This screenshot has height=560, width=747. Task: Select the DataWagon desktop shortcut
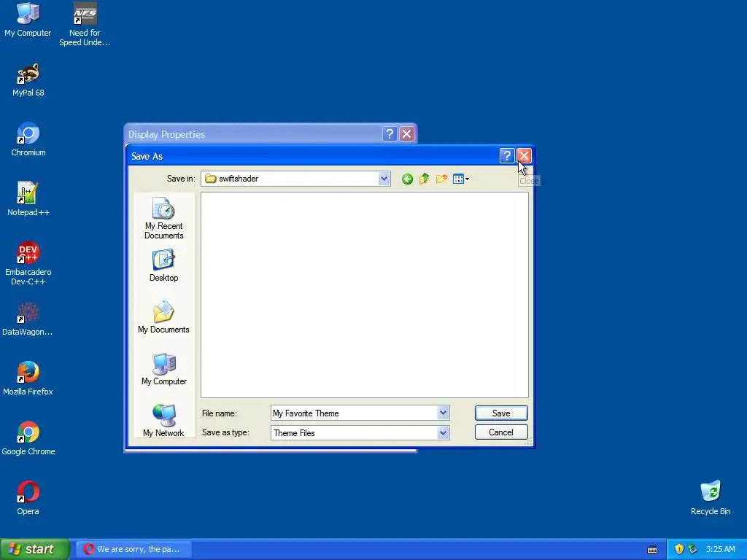pos(28,319)
